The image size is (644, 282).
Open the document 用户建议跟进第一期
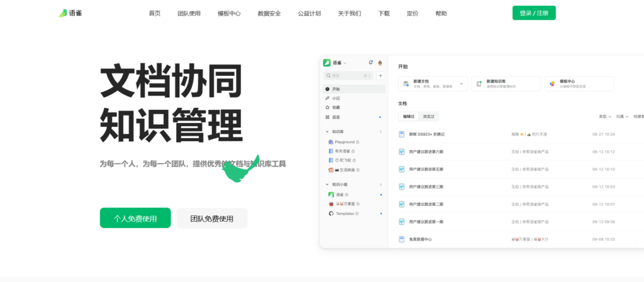(426, 222)
